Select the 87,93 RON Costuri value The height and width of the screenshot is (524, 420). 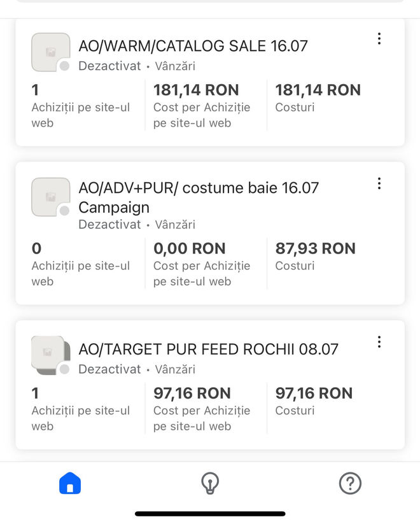point(315,249)
